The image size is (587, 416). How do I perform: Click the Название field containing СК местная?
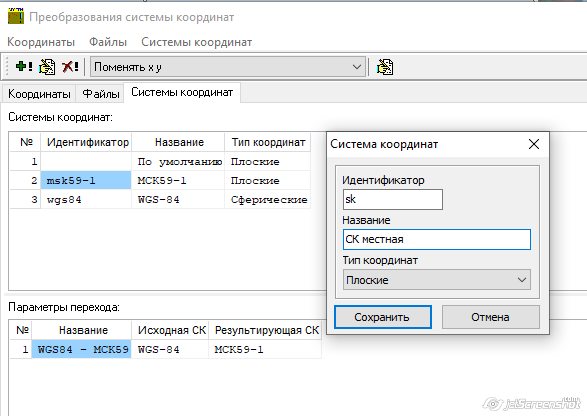click(x=437, y=239)
